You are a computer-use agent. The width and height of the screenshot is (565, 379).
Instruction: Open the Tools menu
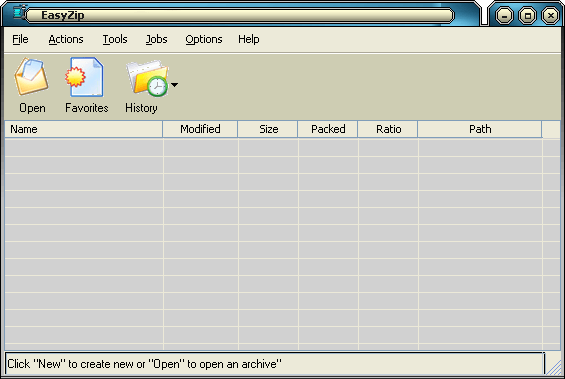click(115, 39)
